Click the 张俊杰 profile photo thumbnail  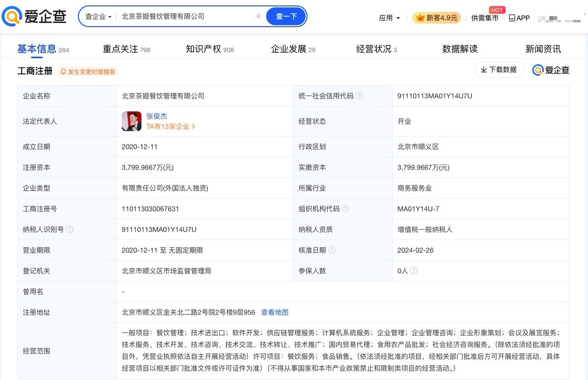pyautogui.click(x=132, y=121)
